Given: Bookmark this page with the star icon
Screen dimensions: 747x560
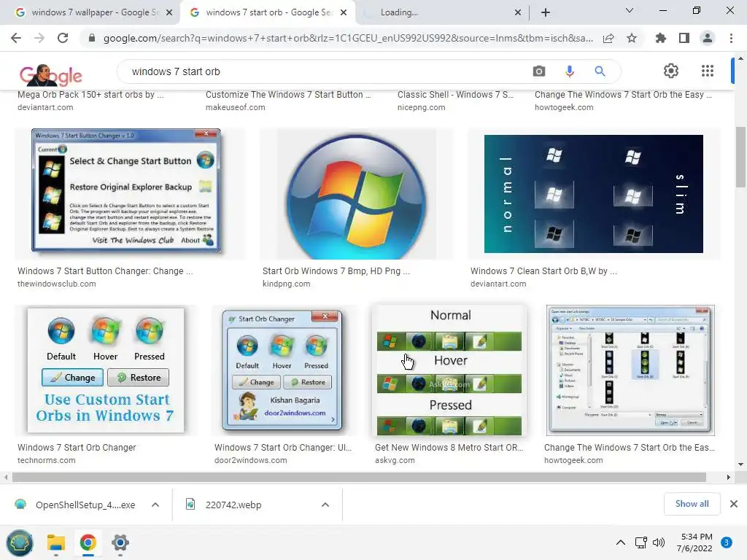Looking at the screenshot, I should (x=632, y=38).
